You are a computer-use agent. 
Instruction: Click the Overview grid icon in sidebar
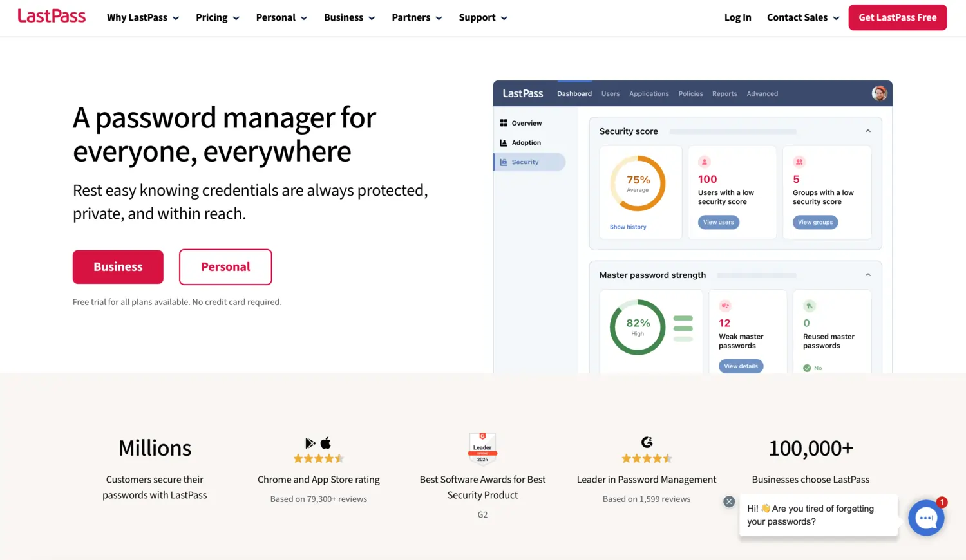point(504,123)
